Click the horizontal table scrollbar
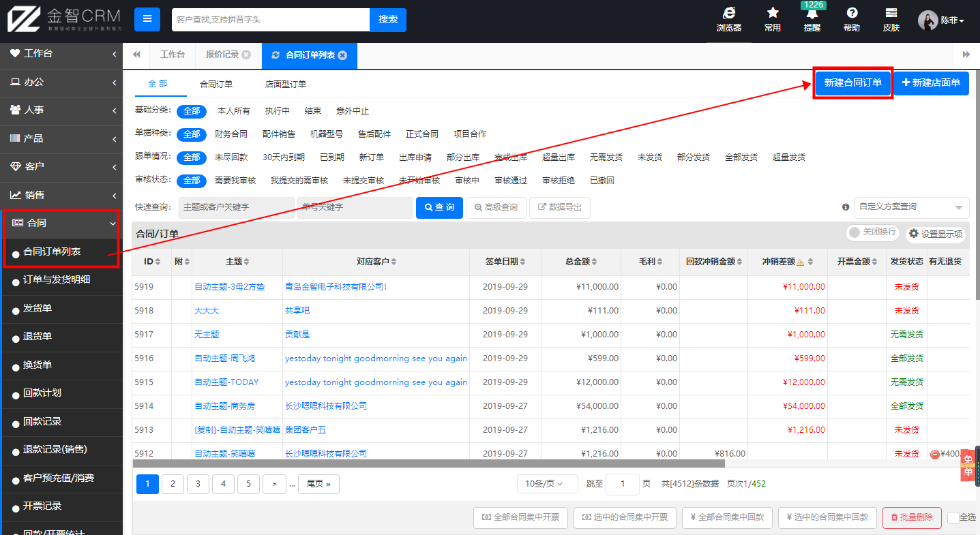 [428, 463]
